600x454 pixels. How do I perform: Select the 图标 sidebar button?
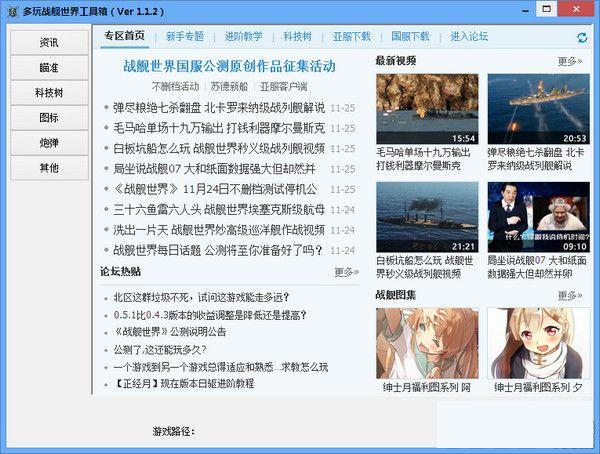[x=49, y=118]
